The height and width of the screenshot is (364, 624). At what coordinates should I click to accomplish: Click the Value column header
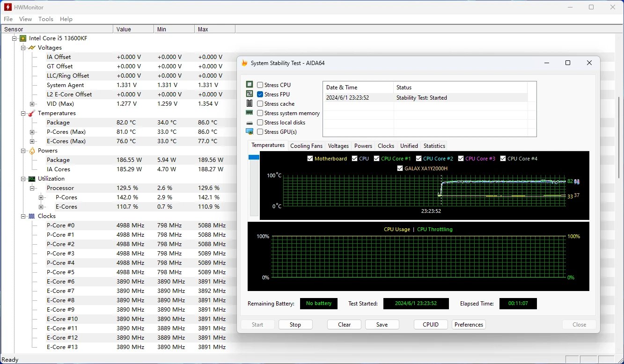133,29
